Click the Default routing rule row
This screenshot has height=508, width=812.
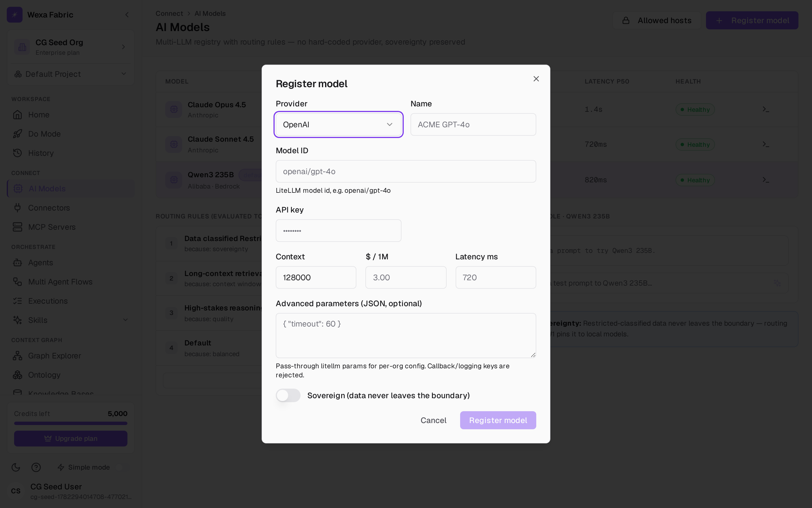point(209,348)
